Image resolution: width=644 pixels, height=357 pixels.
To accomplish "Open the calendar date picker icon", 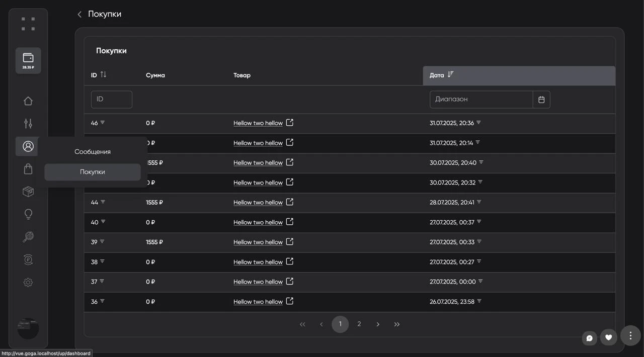I will point(541,100).
